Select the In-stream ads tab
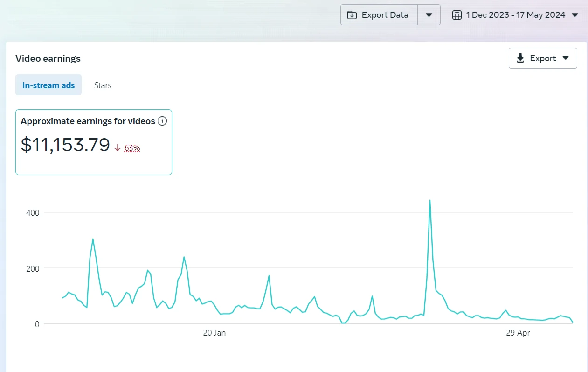The width and height of the screenshot is (588, 372). 48,85
